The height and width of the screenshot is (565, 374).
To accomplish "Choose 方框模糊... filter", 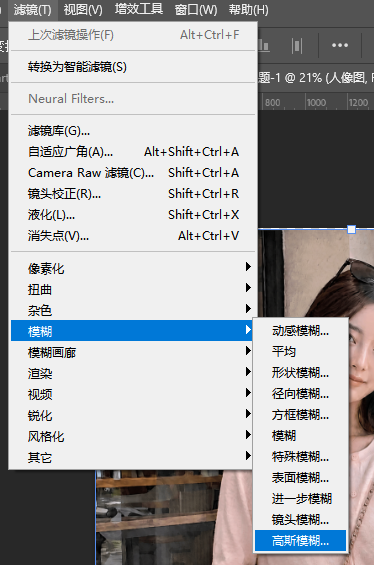I will pyautogui.click(x=300, y=414).
